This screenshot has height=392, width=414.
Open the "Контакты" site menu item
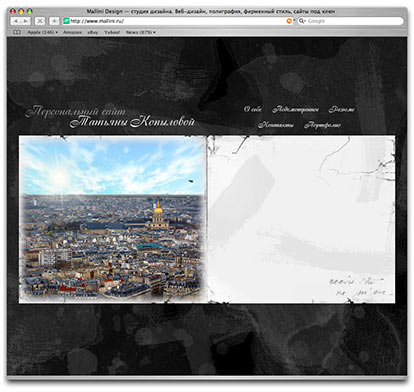[x=276, y=125]
